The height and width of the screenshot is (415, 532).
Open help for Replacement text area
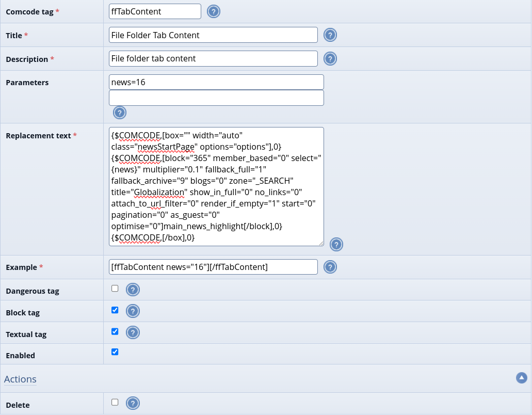tap(336, 245)
